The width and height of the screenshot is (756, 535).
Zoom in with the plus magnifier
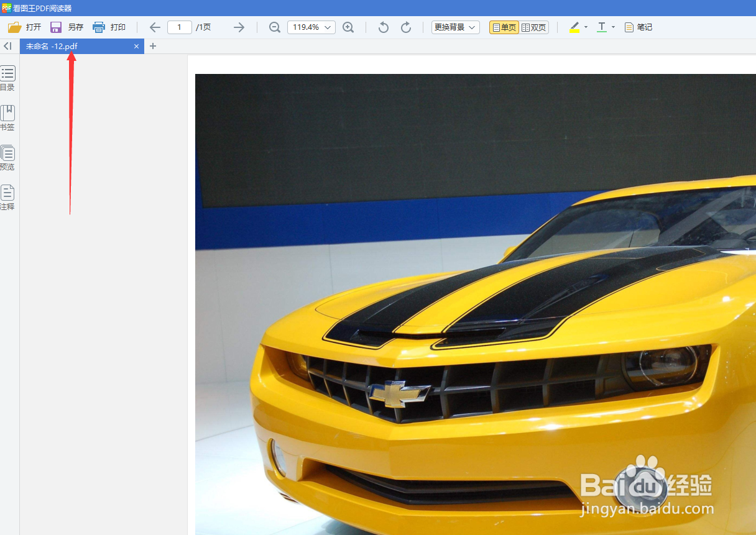point(348,27)
